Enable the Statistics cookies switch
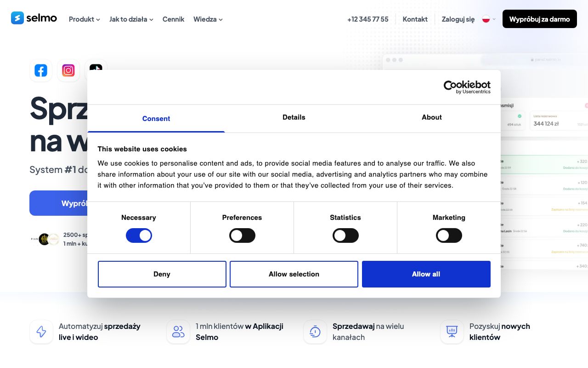The image size is (588, 368). pyautogui.click(x=345, y=236)
